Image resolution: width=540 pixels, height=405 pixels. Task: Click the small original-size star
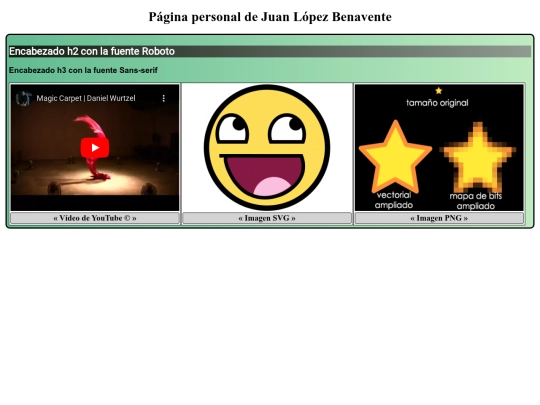point(438,91)
